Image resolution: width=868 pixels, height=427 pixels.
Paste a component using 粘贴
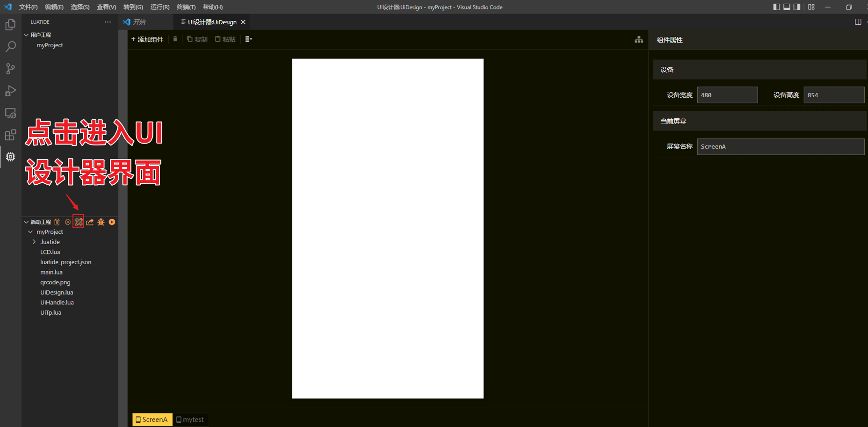click(225, 39)
